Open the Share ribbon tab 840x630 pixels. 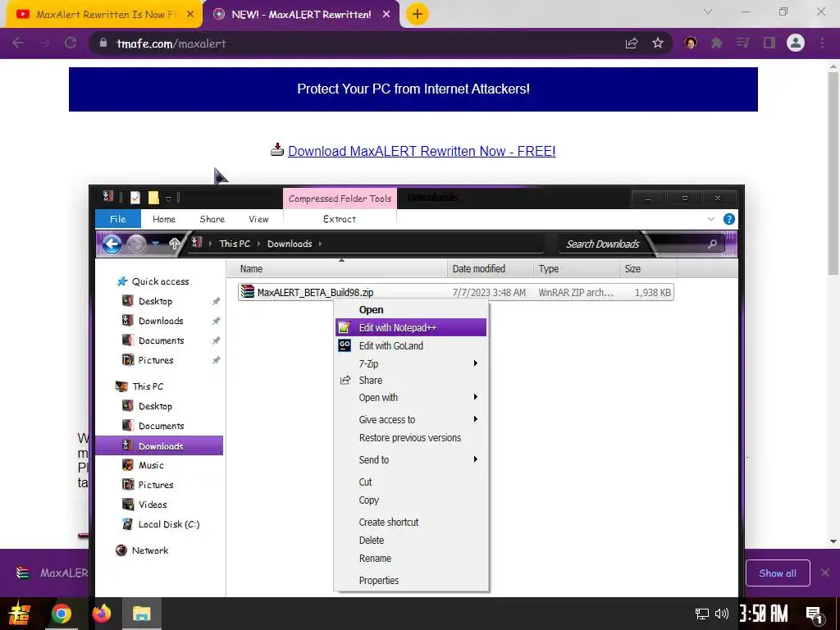212,219
